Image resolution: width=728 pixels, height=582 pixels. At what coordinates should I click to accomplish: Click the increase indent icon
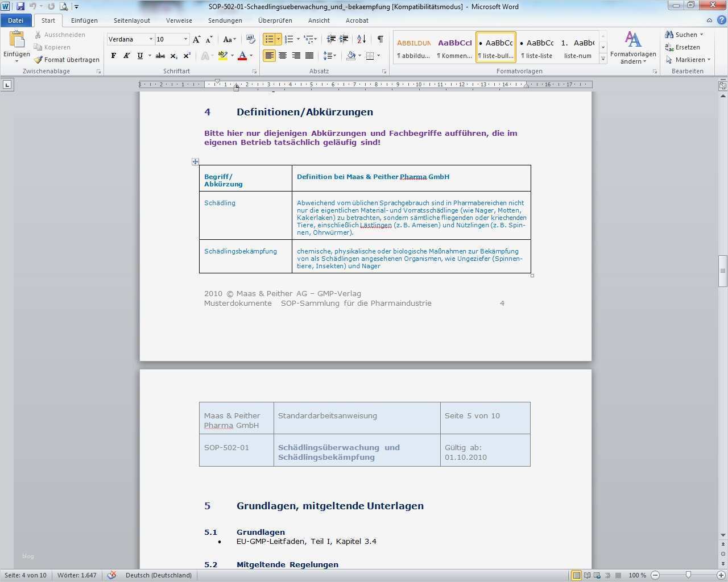(344, 39)
